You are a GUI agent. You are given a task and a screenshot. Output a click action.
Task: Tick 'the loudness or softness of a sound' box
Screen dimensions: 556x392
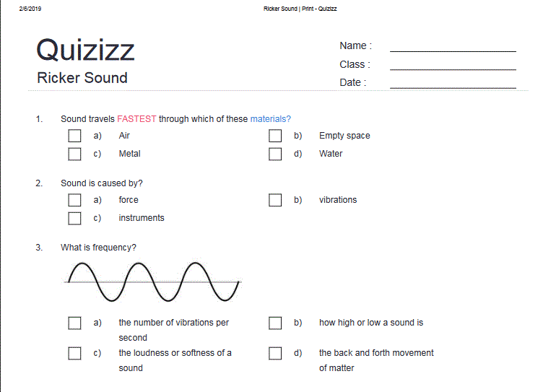[74, 353]
